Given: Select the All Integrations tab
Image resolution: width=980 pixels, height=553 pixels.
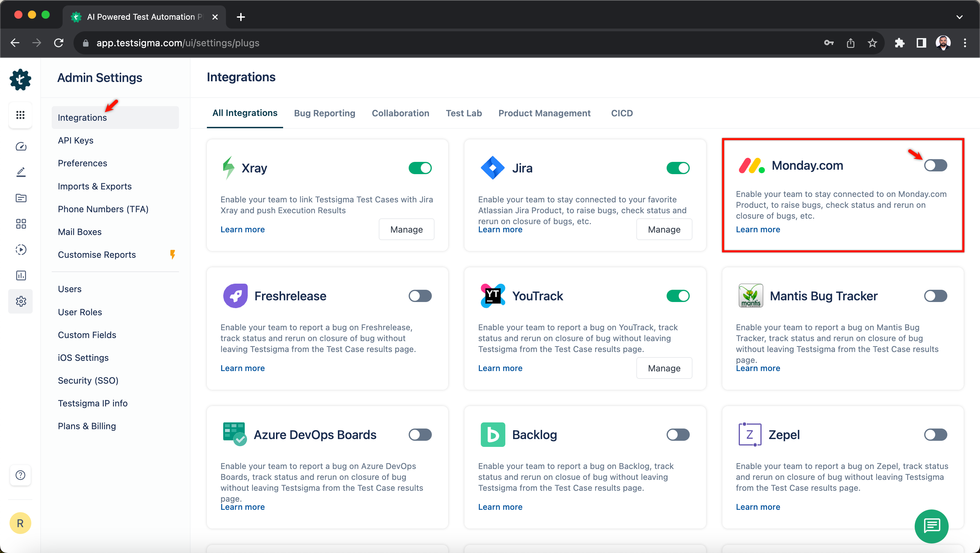Looking at the screenshot, I should coord(245,113).
